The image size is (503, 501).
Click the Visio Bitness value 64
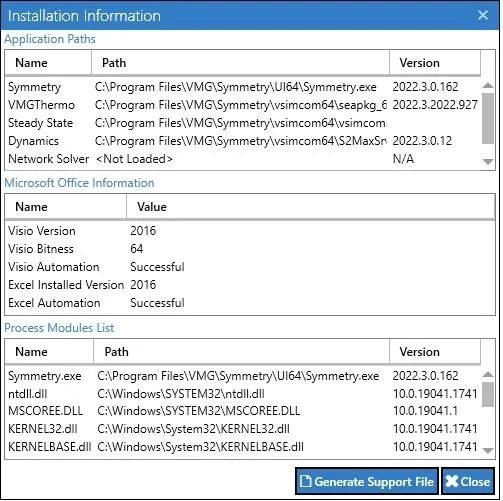click(137, 249)
